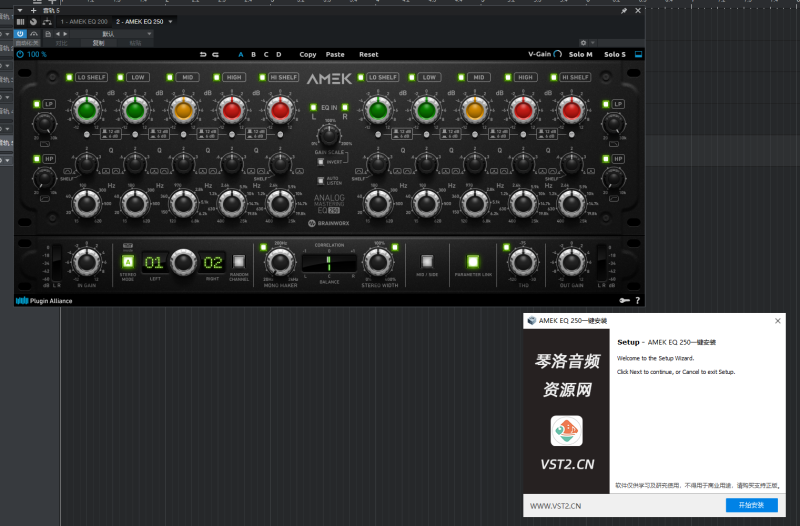Click the CORRELATION balance meter
The height and width of the screenshot is (526, 800).
pyautogui.click(x=329, y=263)
